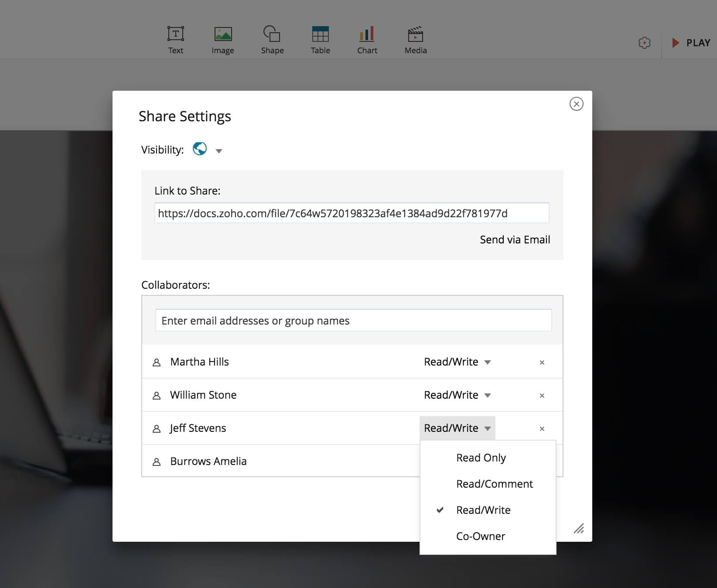Click the Burrows Amelia name

point(208,461)
